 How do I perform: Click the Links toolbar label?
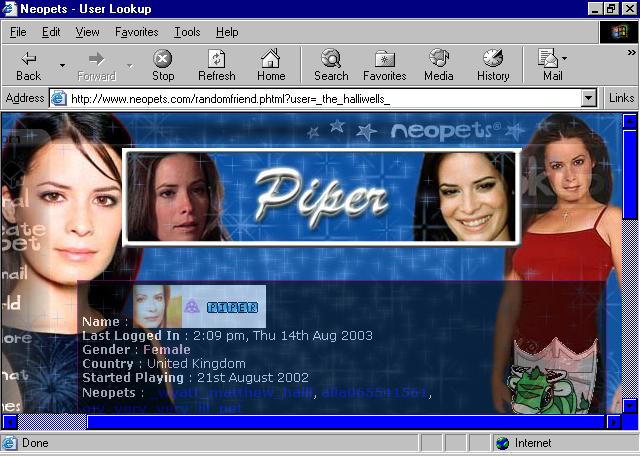pos(621,98)
